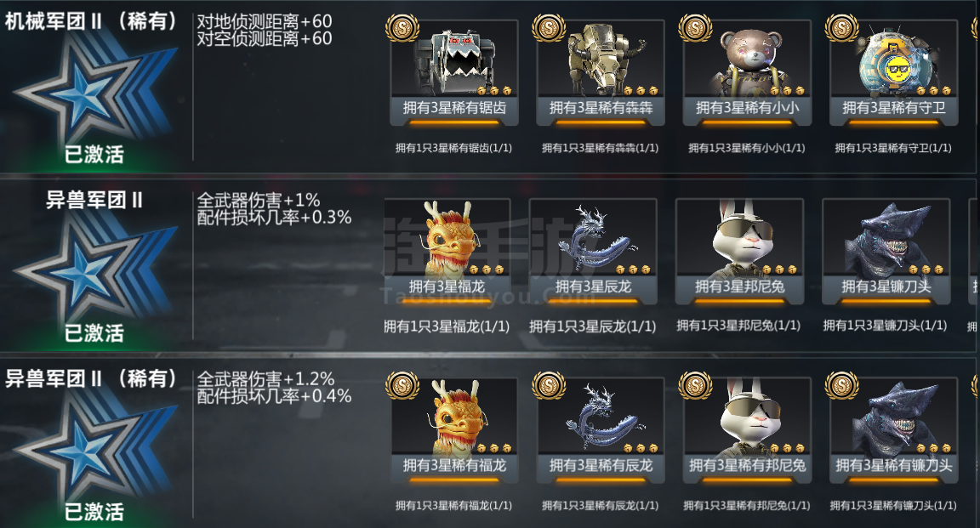Choose the 拥有3星福龙 golden dragon card
This screenshot has height=528, width=980.
447,252
